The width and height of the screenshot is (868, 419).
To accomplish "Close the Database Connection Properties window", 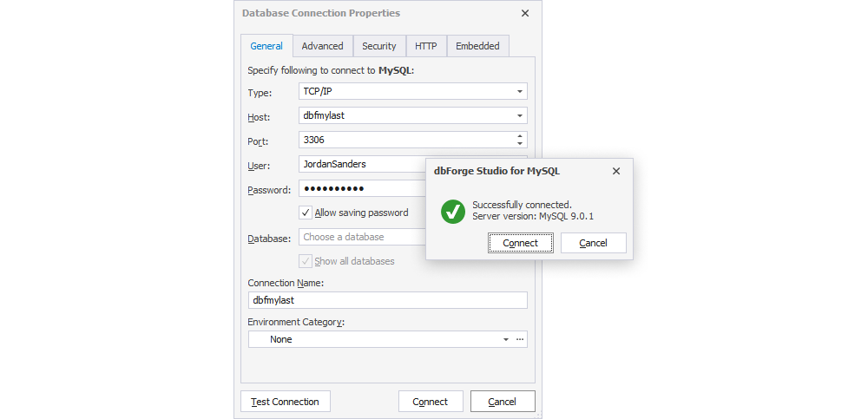I will [x=525, y=13].
